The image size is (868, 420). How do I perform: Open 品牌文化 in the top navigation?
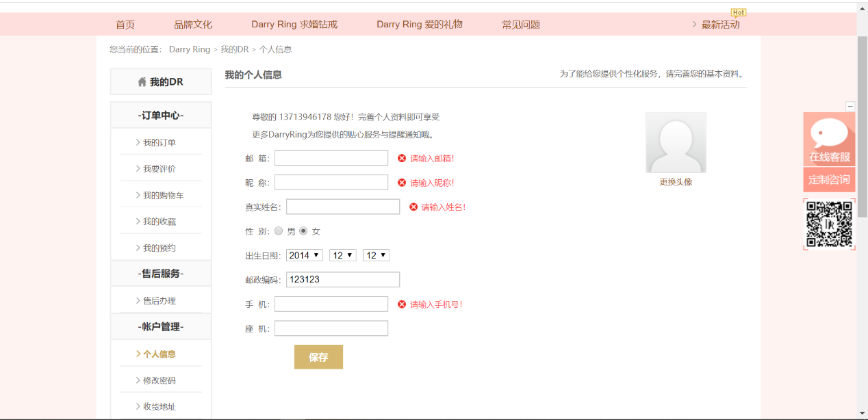tap(193, 25)
